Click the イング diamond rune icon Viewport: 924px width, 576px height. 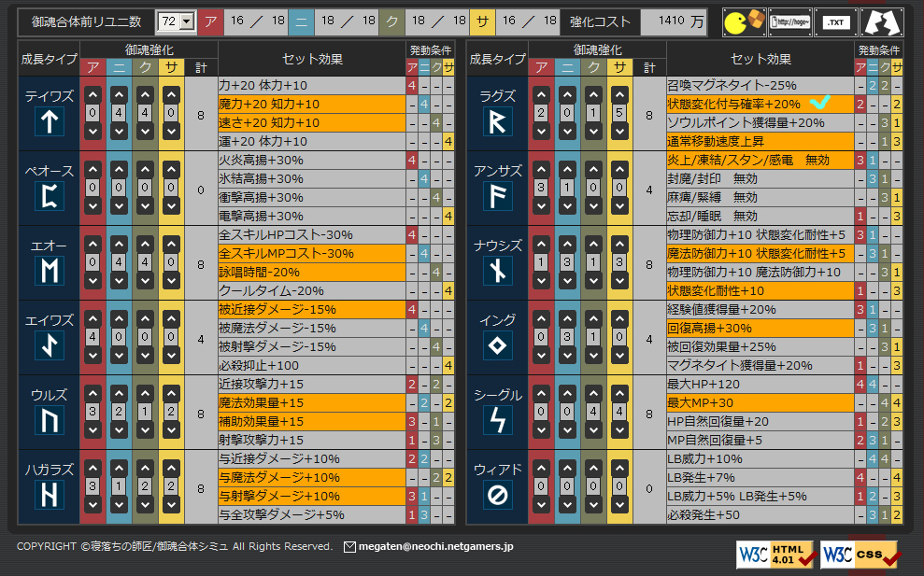coord(497,345)
